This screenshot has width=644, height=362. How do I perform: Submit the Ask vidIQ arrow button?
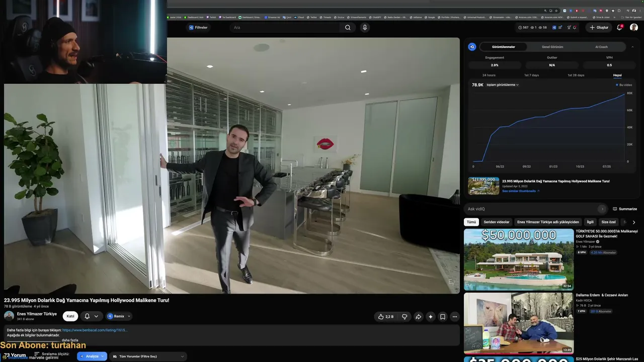[602, 209]
